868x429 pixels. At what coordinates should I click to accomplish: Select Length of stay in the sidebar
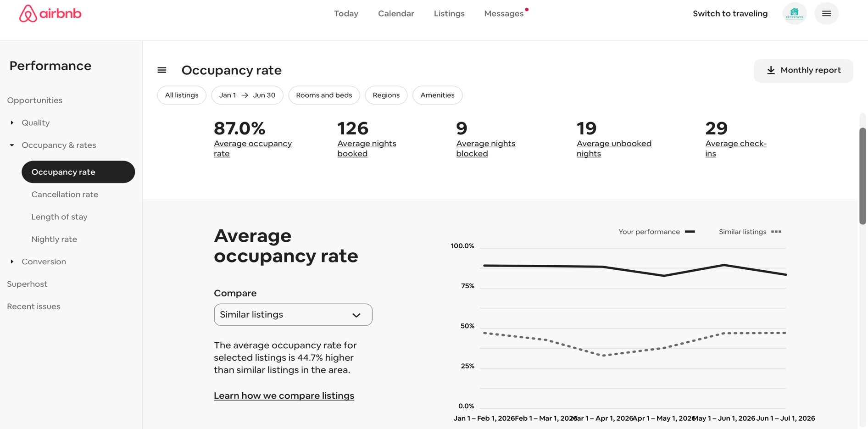coord(59,217)
